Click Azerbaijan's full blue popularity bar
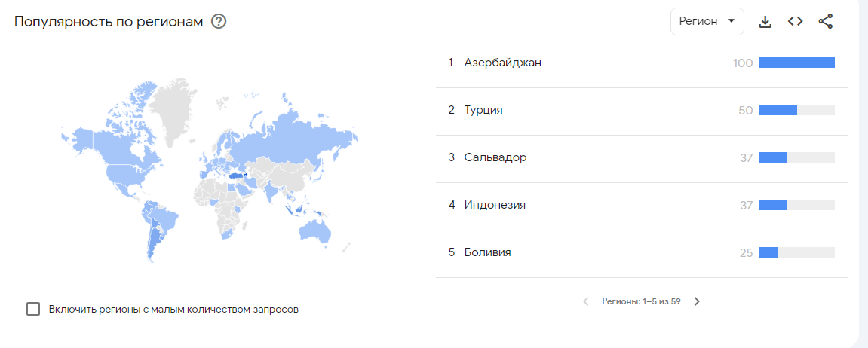Screen dimensions: 868x348 796,63
